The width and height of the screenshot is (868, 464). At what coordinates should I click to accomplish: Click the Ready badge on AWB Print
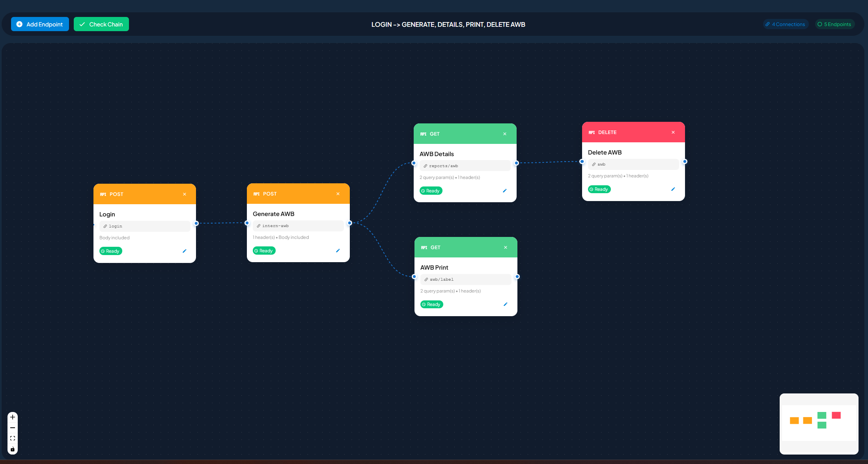click(x=431, y=304)
